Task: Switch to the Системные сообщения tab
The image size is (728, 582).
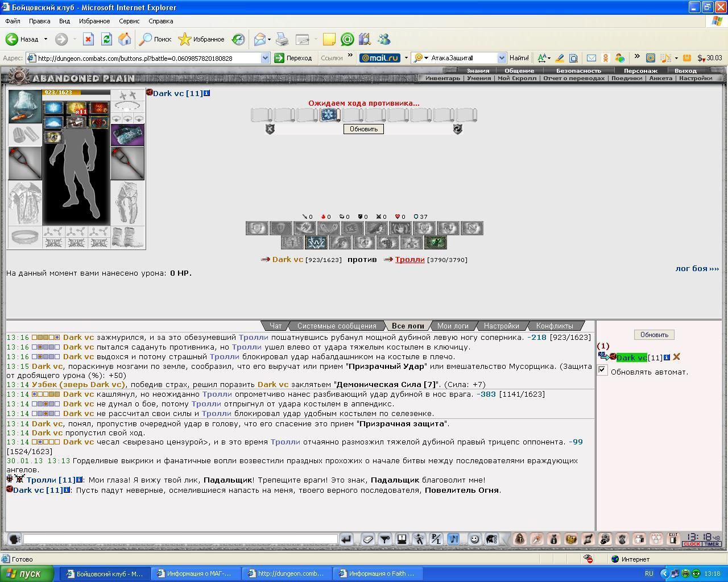Action: [x=337, y=326]
